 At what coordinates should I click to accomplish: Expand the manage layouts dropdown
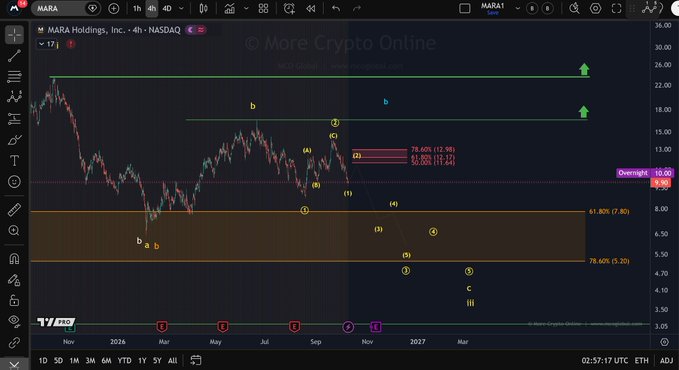coord(517,8)
